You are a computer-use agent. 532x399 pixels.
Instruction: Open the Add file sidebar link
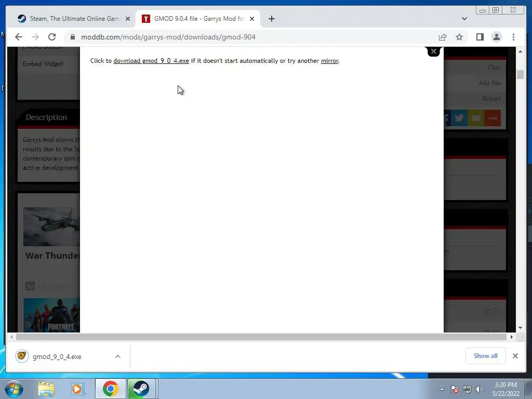tap(489, 83)
